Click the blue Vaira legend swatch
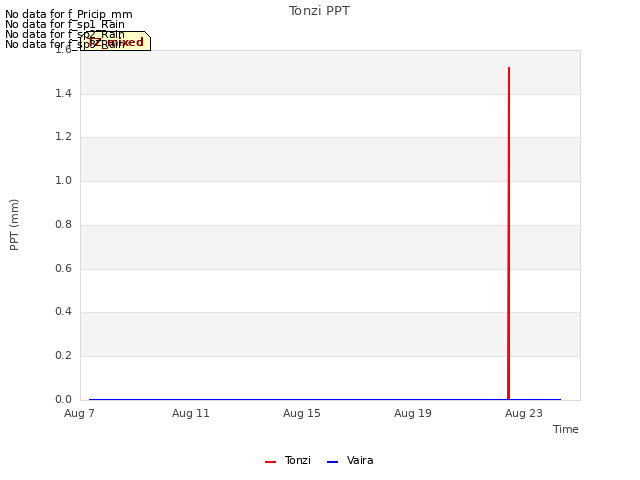The image size is (640, 480). [x=333, y=462]
